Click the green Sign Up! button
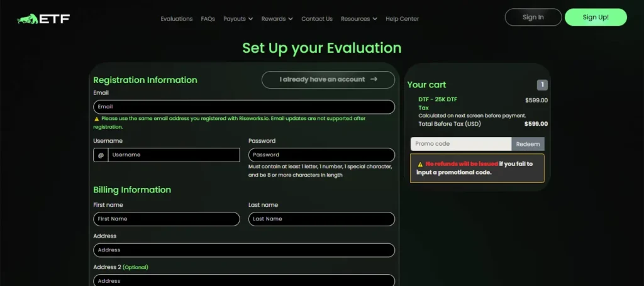 596,17
